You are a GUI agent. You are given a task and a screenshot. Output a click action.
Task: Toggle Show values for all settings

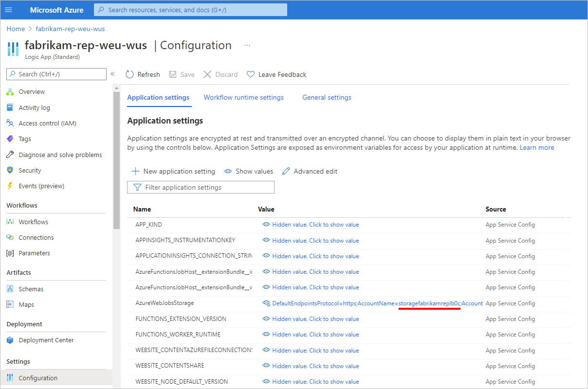tap(248, 171)
